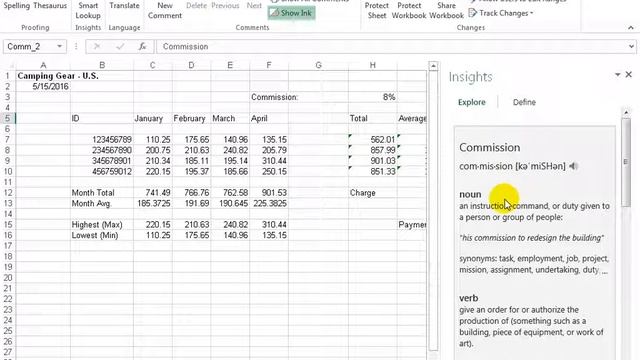
Task: Select column F header
Action: tap(269, 65)
